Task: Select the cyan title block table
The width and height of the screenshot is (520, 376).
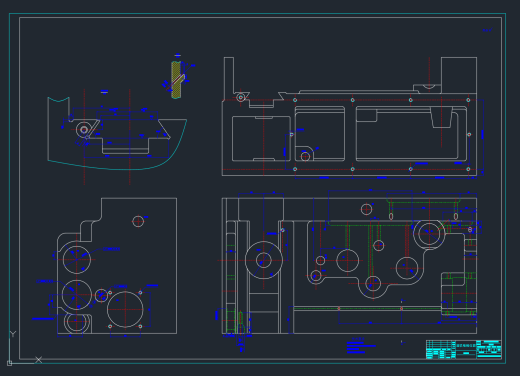Action: pos(464,349)
